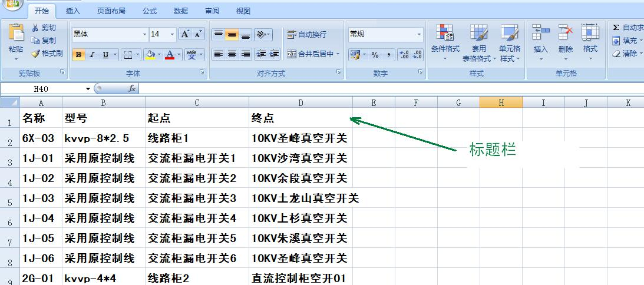This screenshot has width=644, height=285.
Task: Switch to the 数据 tab
Action: point(181,11)
